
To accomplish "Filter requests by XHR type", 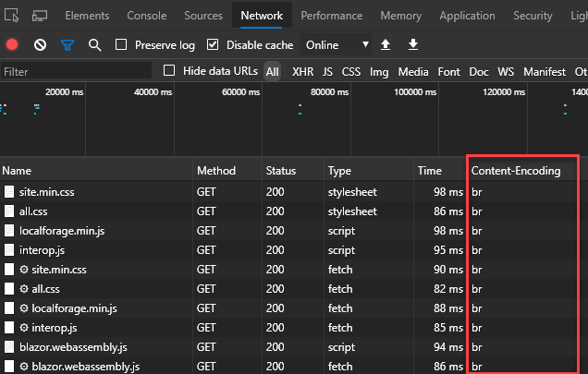I will click(302, 71).
